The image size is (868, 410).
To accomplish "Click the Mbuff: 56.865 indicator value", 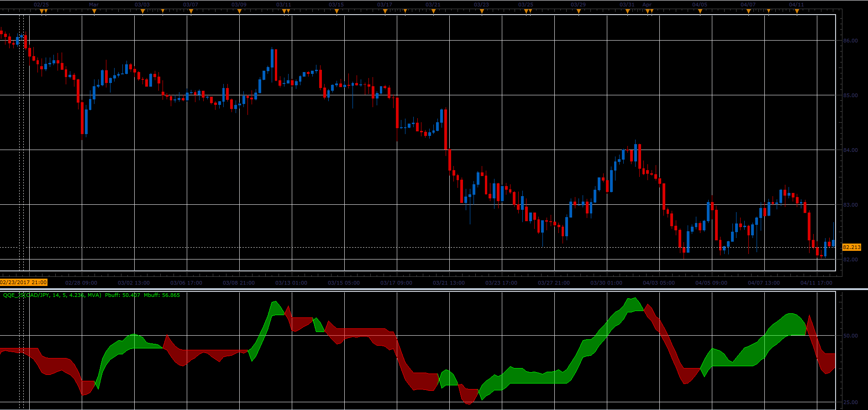I will 162,296.
